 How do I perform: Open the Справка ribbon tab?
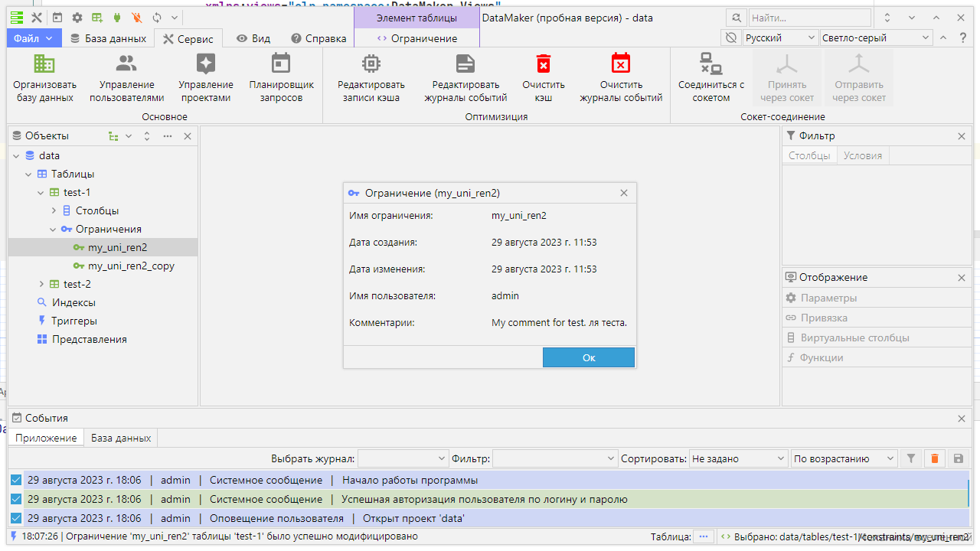(x=318, y=38)
